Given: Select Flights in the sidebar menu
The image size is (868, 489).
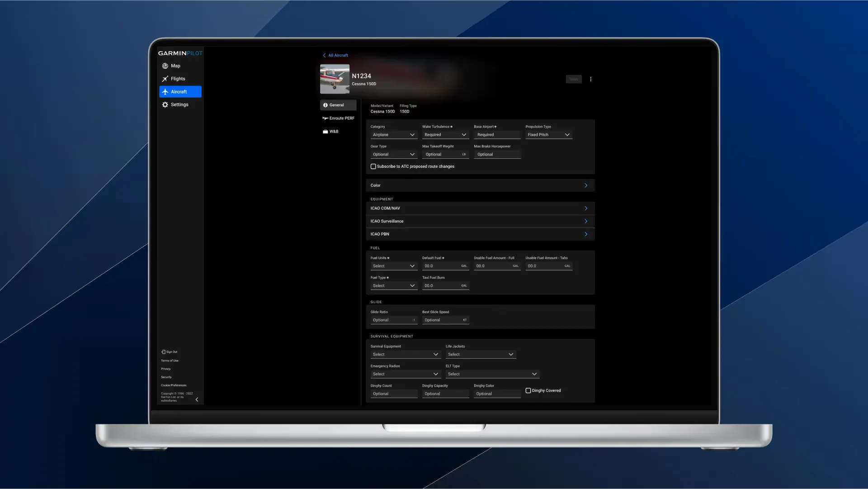Looking at the screenshot, I should [x=180, y=79].
